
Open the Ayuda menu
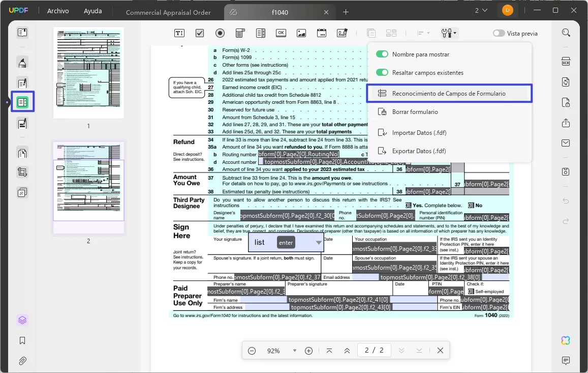(92, 11)
